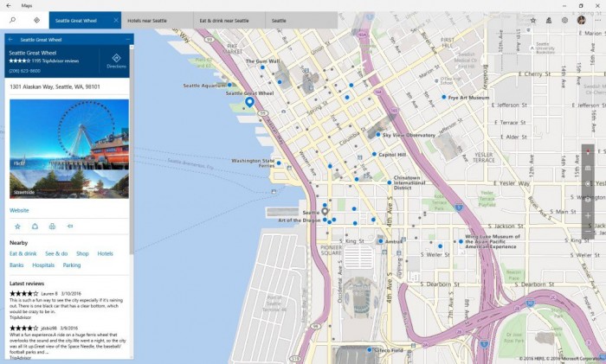Screen dimensions: 606x364
Task: Go back using the panel back arrow
Action: pyautogui.click(x=10, y=39)
